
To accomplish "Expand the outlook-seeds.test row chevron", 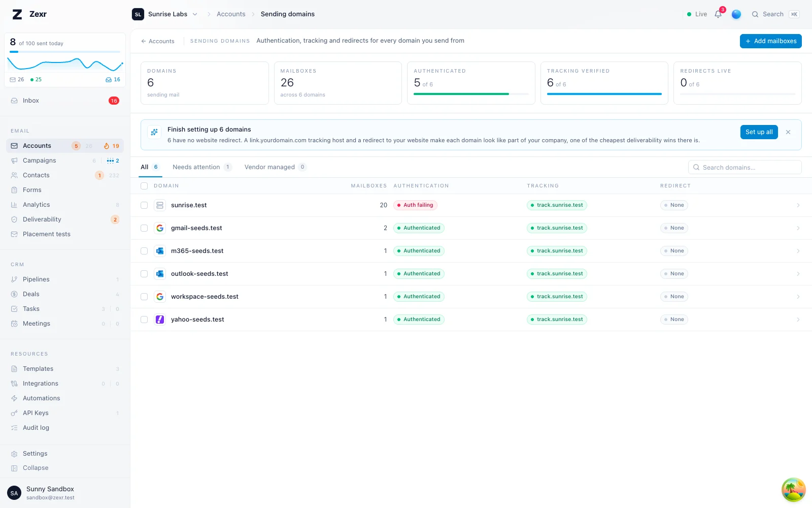I will click(798, 274).
